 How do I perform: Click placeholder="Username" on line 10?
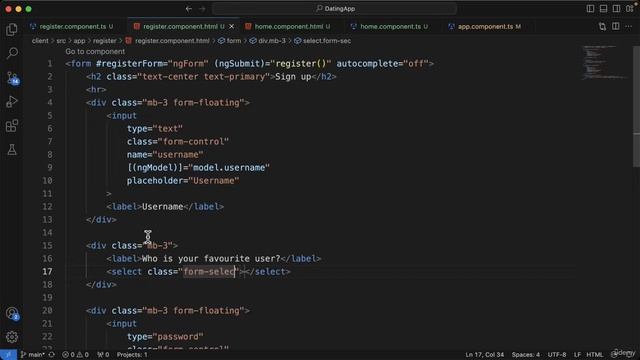click(183, 181)
